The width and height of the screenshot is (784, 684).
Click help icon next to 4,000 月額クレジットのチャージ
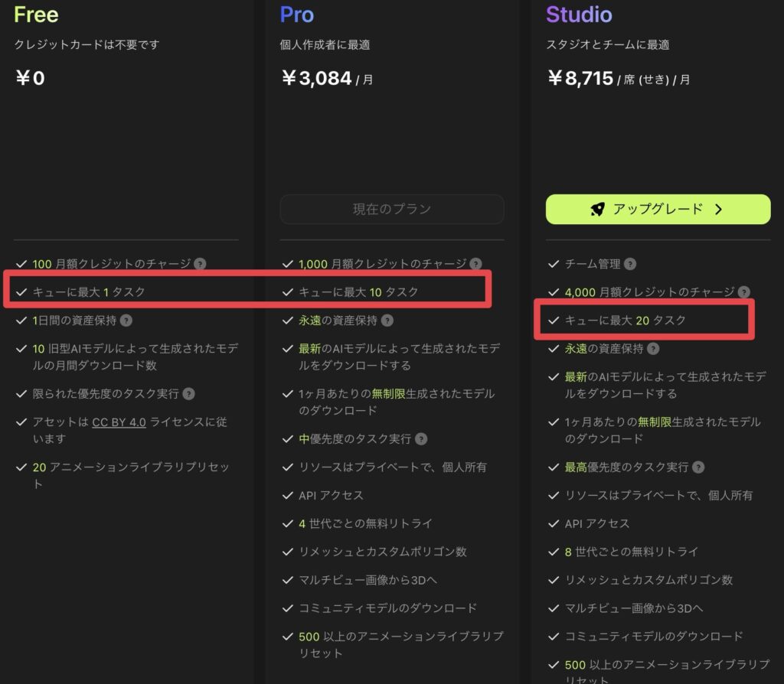pos(744,292)
